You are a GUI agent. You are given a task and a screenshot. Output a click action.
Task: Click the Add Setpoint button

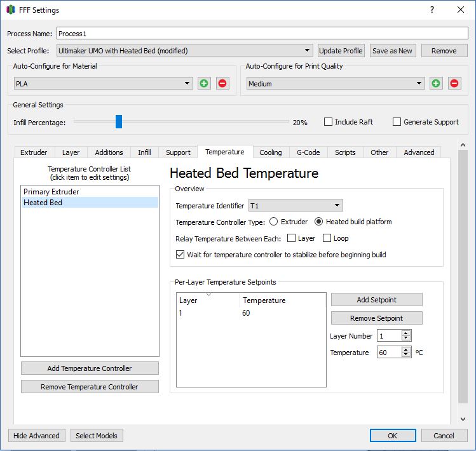click(x=376, y=300)
